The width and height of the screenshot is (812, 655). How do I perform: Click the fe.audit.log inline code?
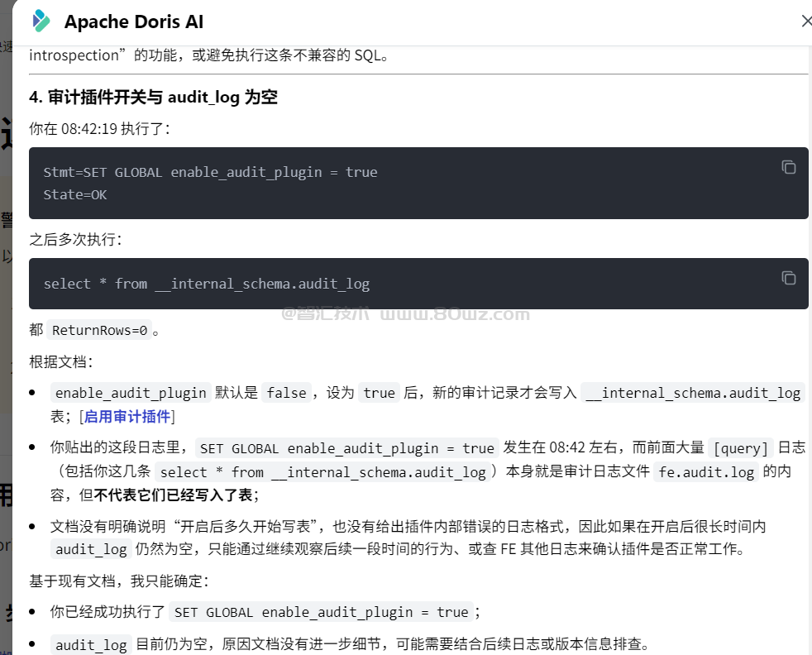tap(706, 472)
